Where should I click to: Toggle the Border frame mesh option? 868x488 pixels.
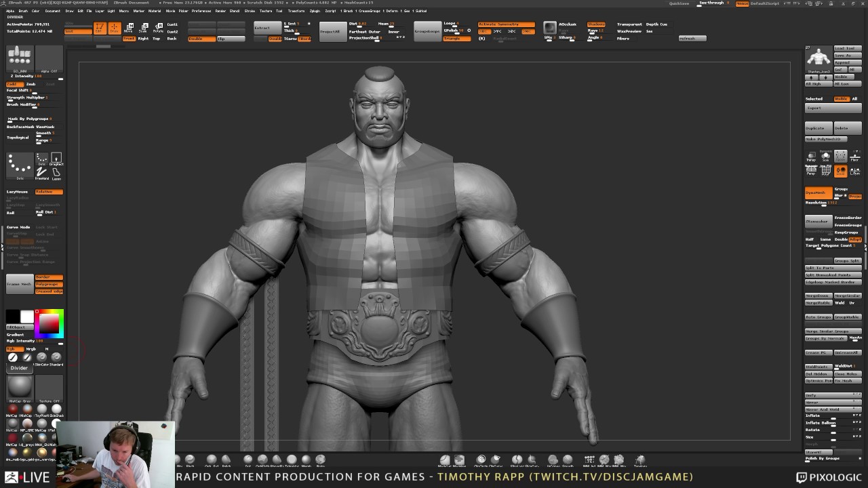(x=49, y=277)
